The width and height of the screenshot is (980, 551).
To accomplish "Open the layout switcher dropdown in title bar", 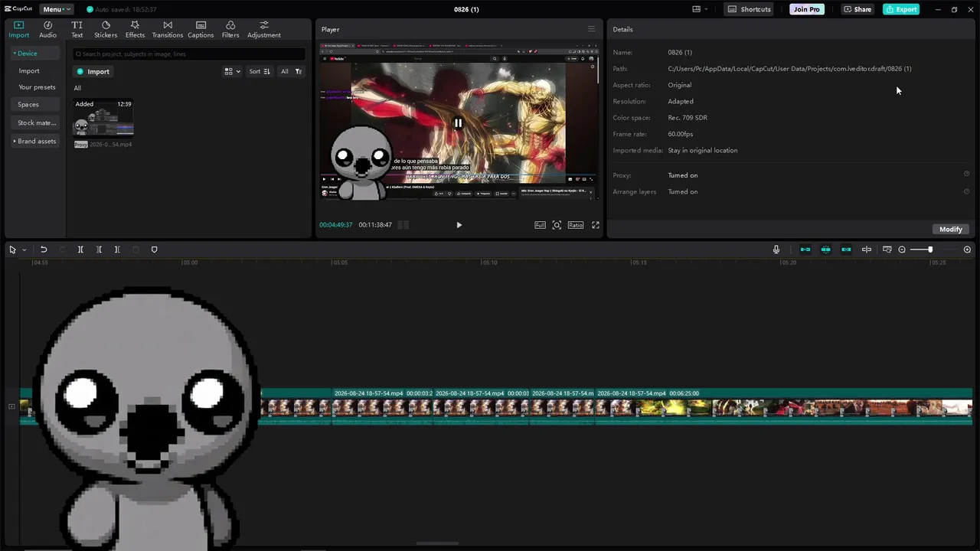I will click(x=700, y=9).
